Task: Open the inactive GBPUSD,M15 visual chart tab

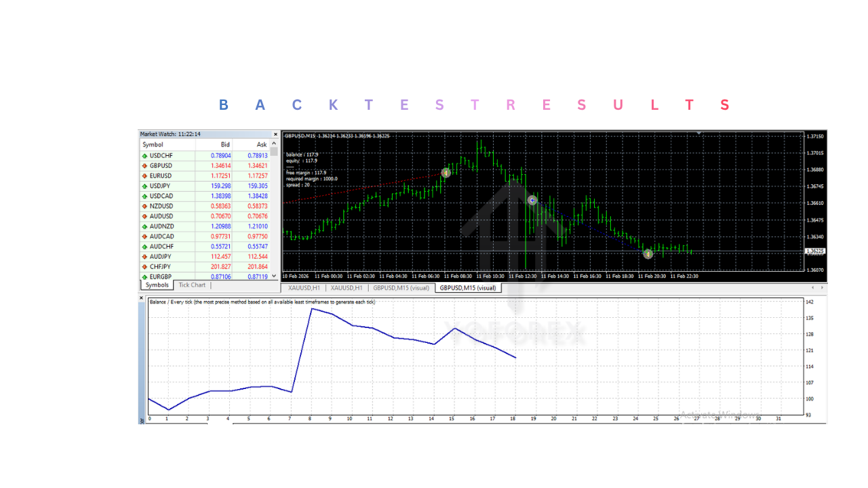Action: click(x=401, y=287)
